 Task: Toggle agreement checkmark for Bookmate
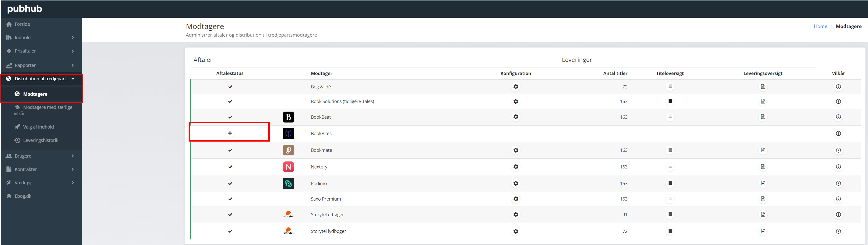(x=230, y=150)
